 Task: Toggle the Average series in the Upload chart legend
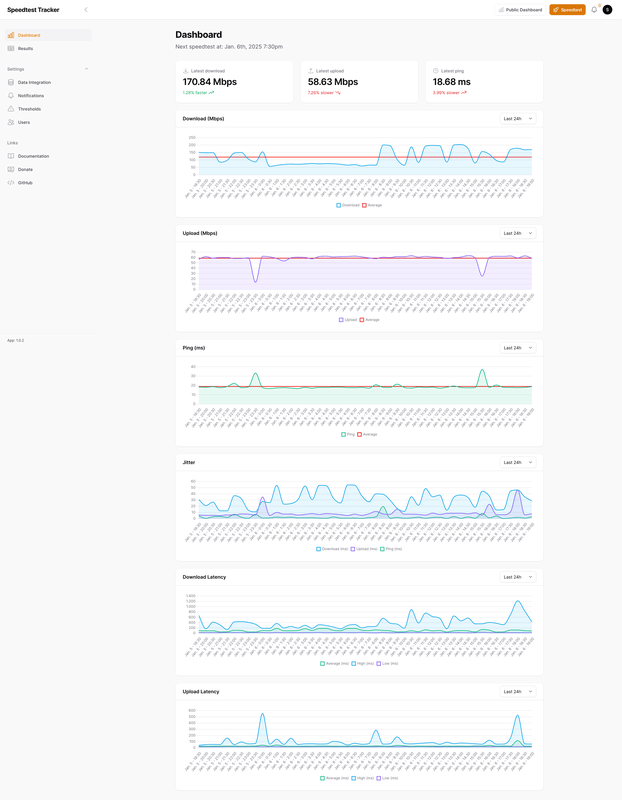[368, 320]
